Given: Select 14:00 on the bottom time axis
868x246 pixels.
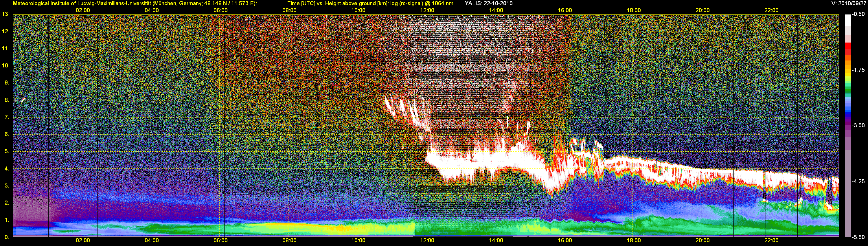Looking at the screenshot, I should (x=496, y=240).
